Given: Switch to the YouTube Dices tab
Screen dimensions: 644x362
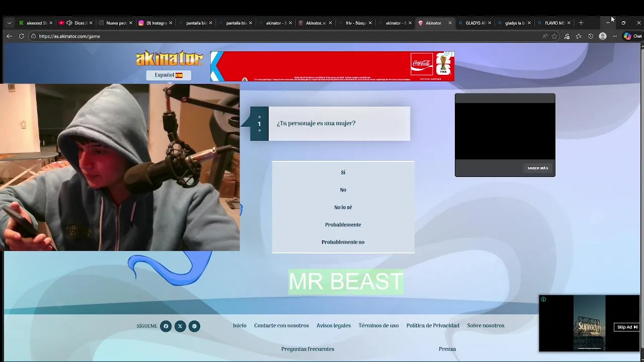Looking at the screenshot, I should (74, 23).
